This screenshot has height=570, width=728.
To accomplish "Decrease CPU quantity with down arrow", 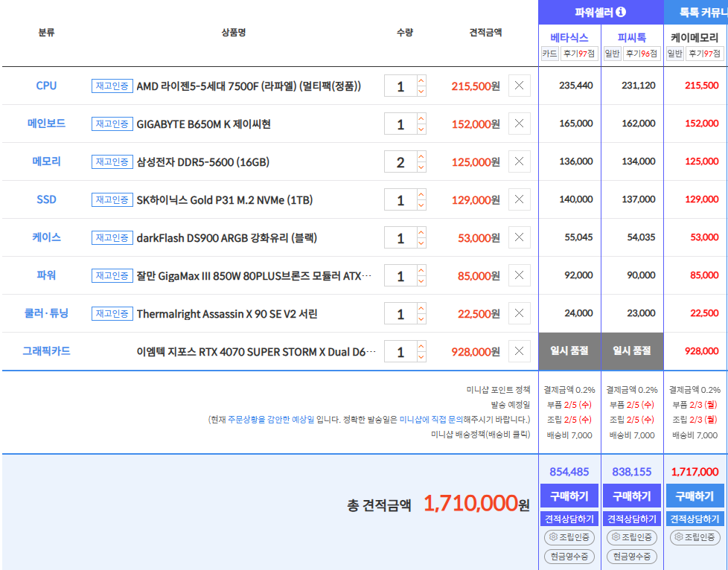I will [421, 91].
